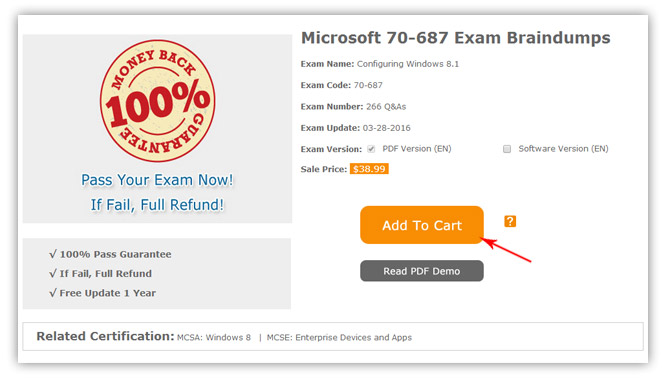Click the Microsoft 70-687 Exam Braindumps title

coord(455,38)
